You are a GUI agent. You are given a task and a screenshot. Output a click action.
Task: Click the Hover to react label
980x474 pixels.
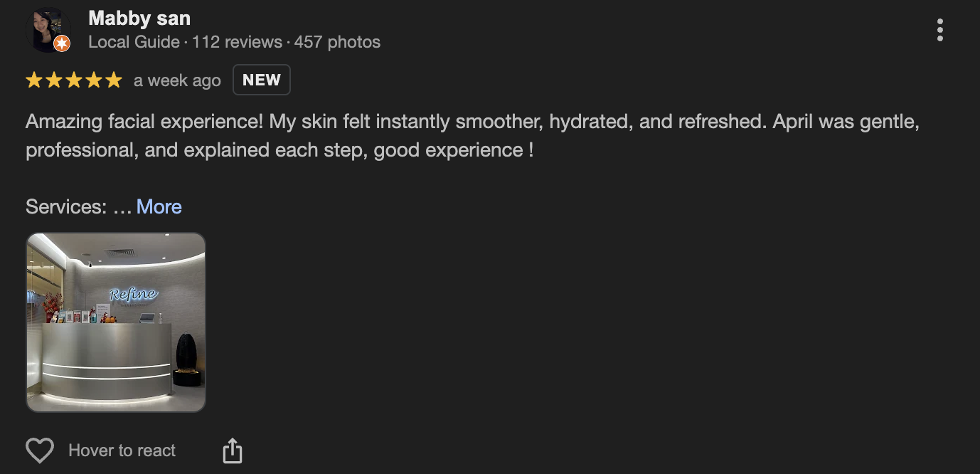coord(122,451)
